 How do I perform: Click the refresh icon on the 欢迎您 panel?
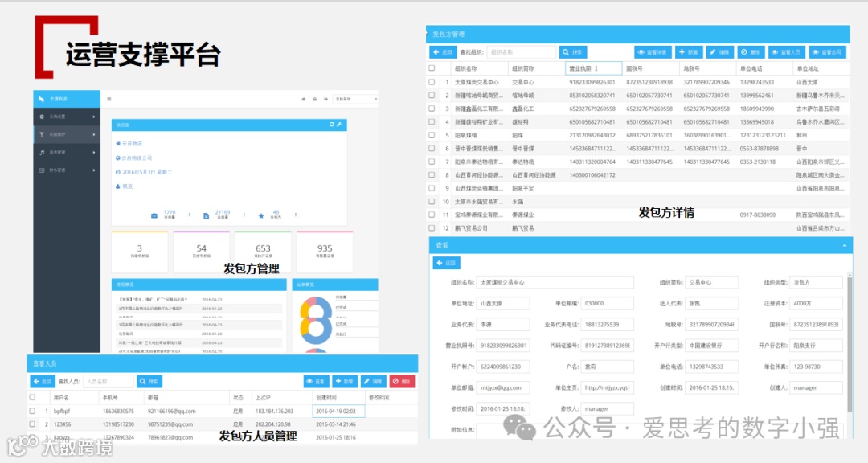tap(332, 125)
